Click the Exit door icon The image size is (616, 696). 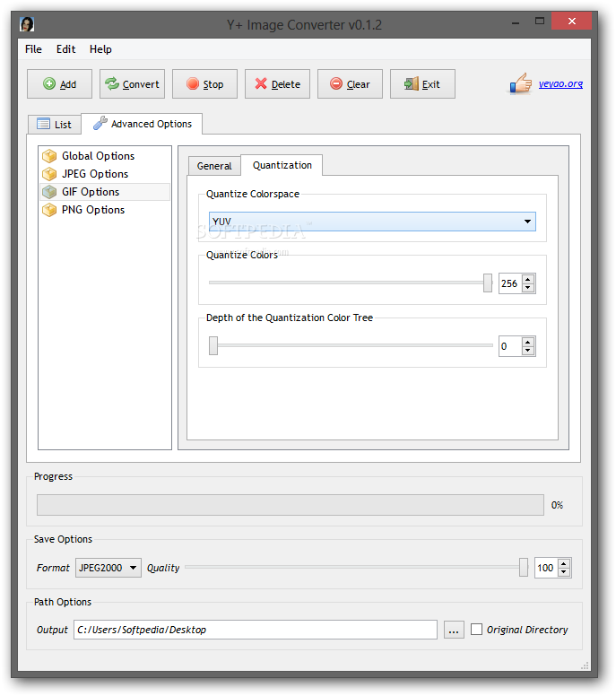point(411,83)
